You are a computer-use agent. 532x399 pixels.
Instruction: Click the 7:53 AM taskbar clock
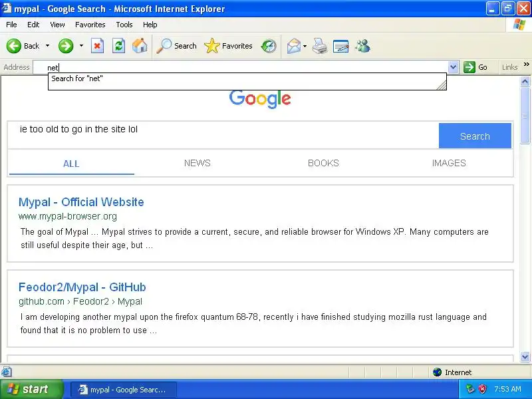(x=507, y=389)
